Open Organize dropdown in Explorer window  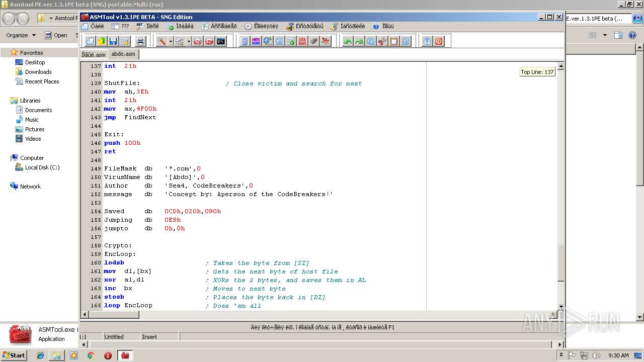point(21,35)
